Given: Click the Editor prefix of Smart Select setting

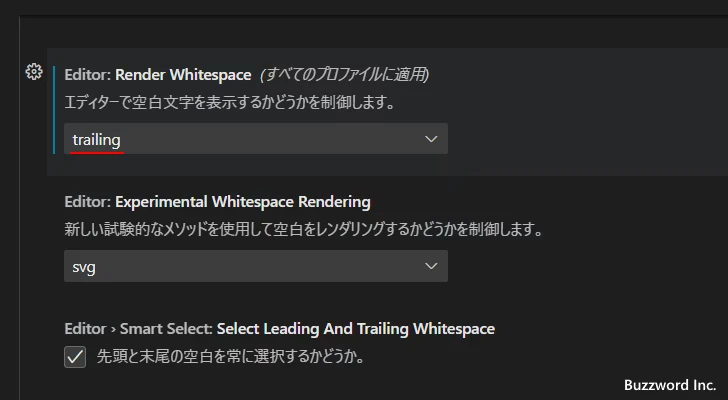Looking at the screenshot, I should tap(84, 329).
